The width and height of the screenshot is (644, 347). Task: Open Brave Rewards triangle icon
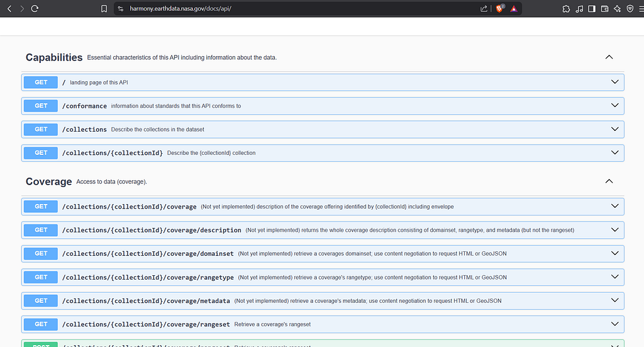pyautogui.click(x=514, y=9)
